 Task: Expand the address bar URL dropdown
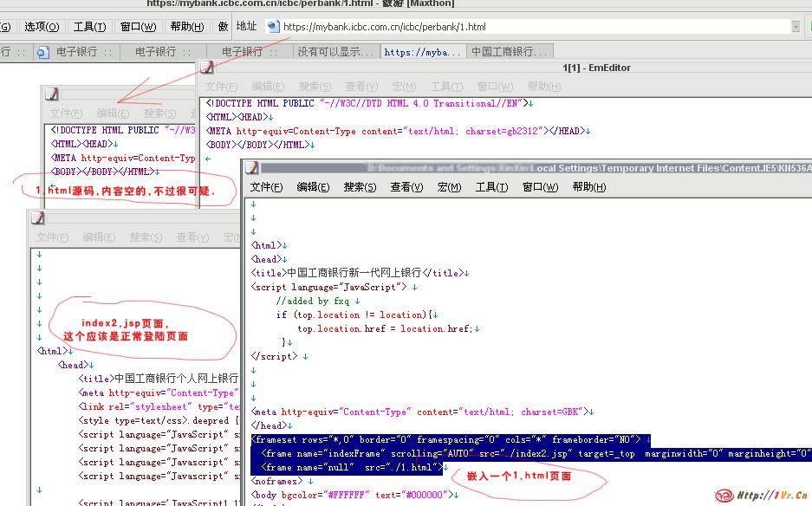pyautogui.click(x=796, y=27)
